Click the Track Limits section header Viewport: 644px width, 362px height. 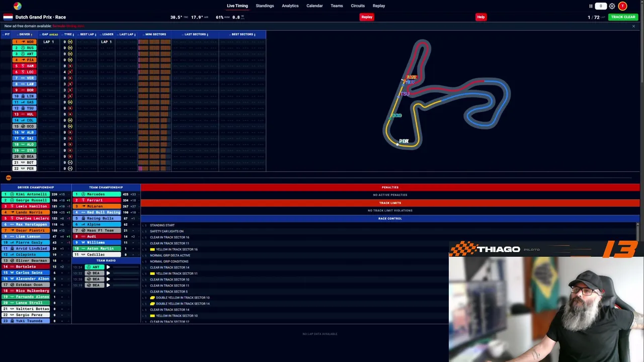point(390,203)
